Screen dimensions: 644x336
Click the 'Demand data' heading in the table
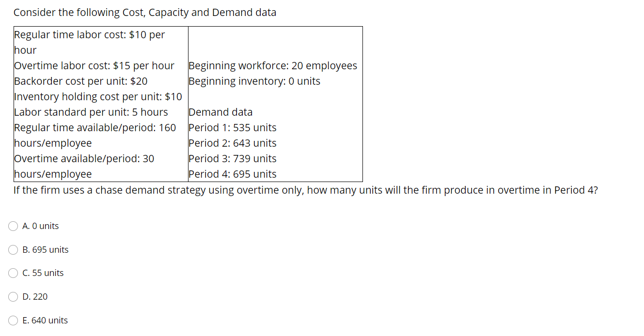tap(220, 112)
